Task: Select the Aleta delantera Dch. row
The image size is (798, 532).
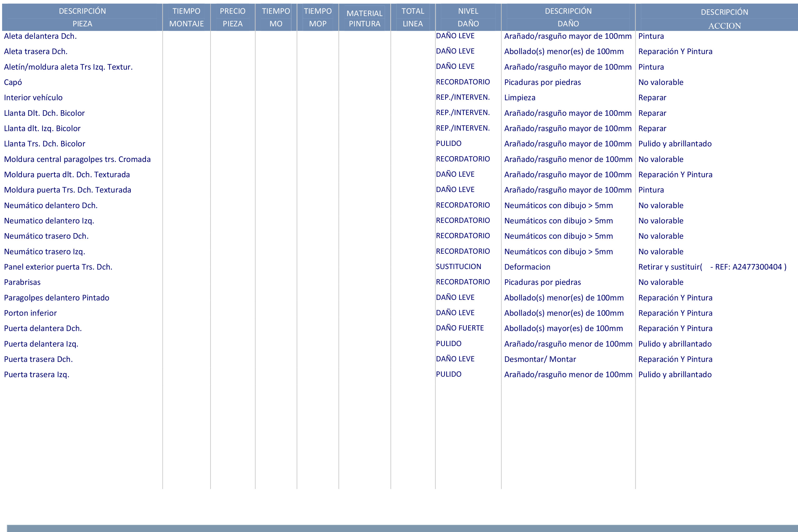Action: pyautogui.click(x=40, y=36)
